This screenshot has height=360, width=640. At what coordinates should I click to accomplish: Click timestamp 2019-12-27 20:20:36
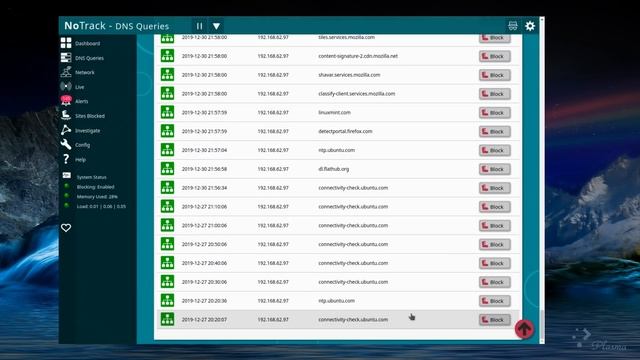point(204,301)
